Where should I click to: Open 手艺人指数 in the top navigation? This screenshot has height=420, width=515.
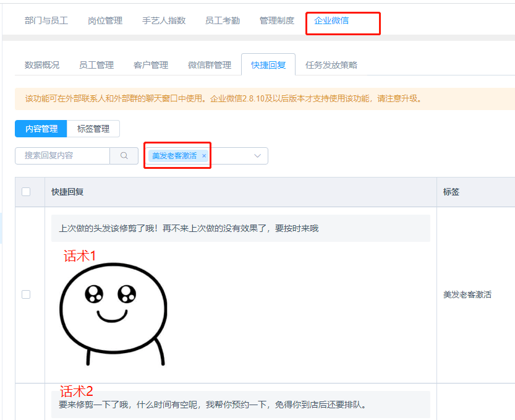click(x=163, y=19)
